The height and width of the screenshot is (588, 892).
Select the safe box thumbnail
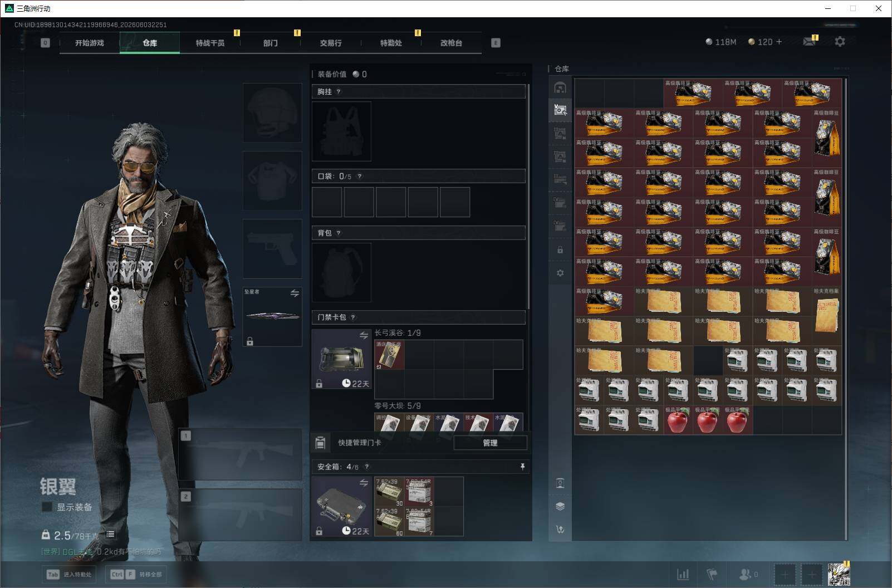point(341,507)
